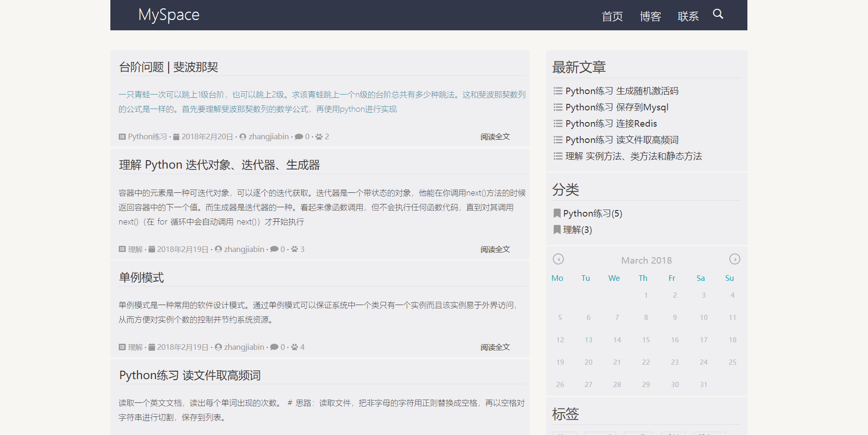Viewport: 868px width, 435px height.
Task: Select date 20 in March calendar
Action: click(589, 362)
